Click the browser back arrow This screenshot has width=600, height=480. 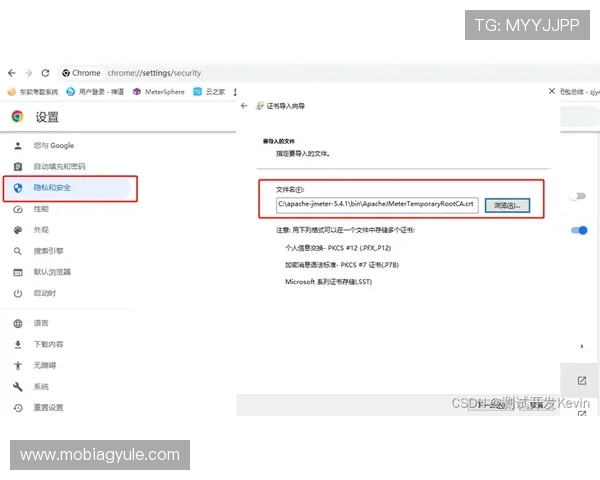tap(12, 73)
